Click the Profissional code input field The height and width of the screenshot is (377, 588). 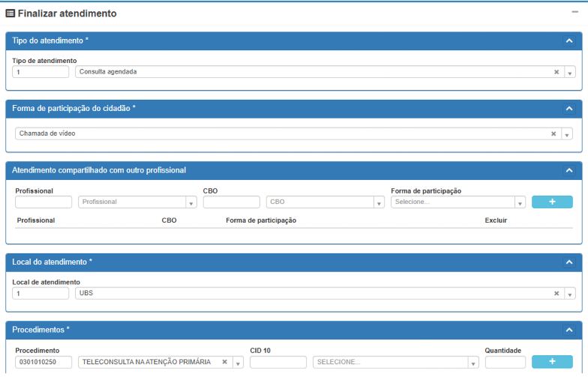pos(43,202)
